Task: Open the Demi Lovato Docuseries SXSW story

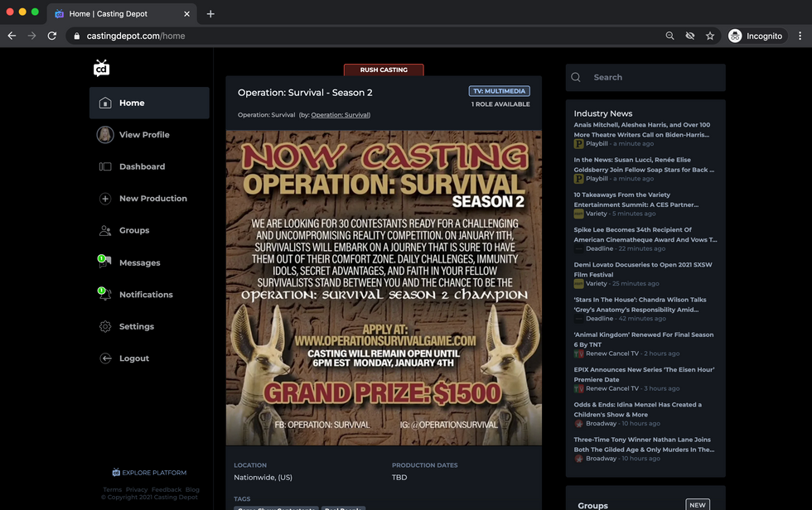Action: pyautogui.click(x=643, y=269)
